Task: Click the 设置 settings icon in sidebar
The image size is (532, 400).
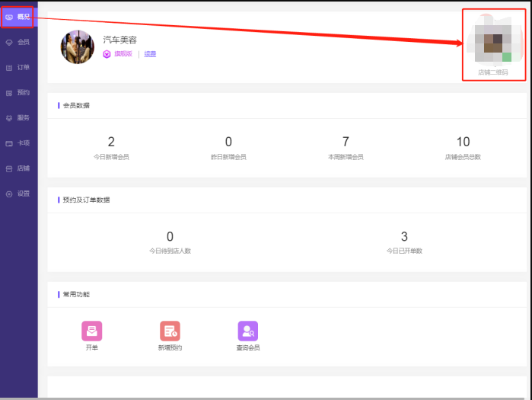Action: tap(9, 194)
